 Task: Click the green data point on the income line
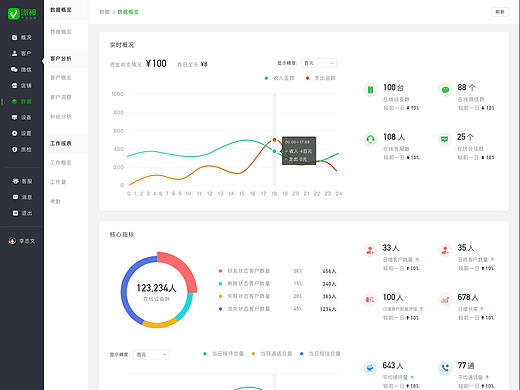(274, 151)
